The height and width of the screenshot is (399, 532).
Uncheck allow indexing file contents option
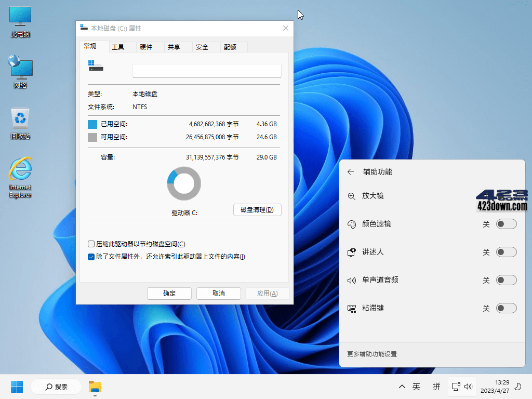[x=91, y=257]
